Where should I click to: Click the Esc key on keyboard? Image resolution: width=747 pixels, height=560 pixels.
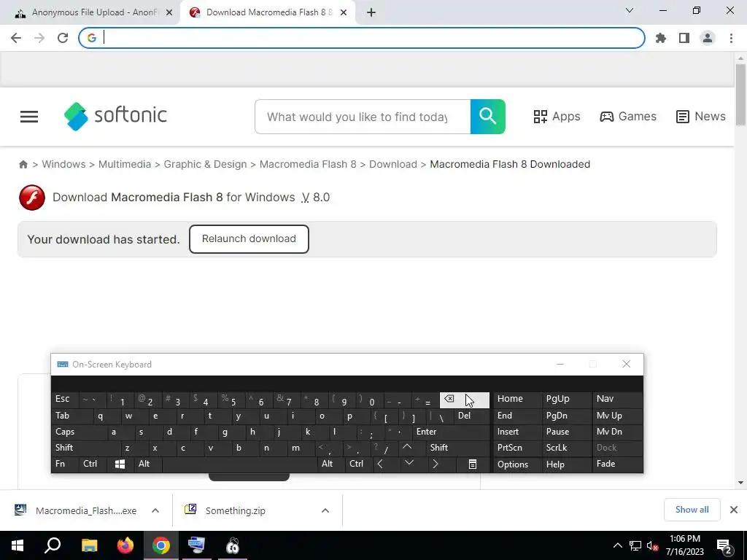[x=66, y=400]
